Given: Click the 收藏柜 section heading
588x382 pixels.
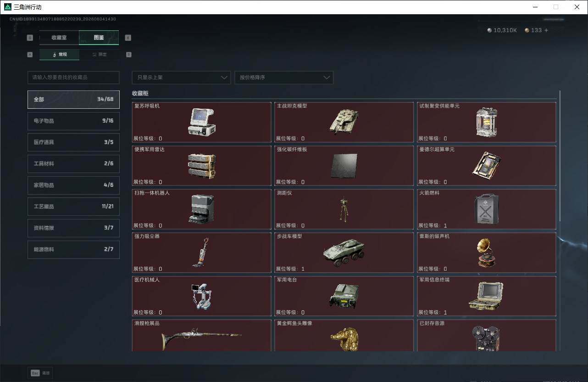Looking at the screenshot, I should (140, 93).
